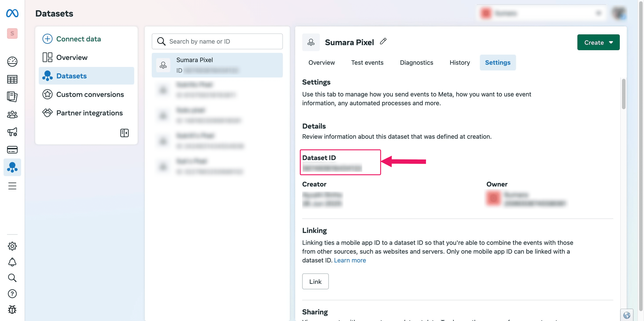Expand the Create button dropdown
644x321 pixels.
pos(611,42)
